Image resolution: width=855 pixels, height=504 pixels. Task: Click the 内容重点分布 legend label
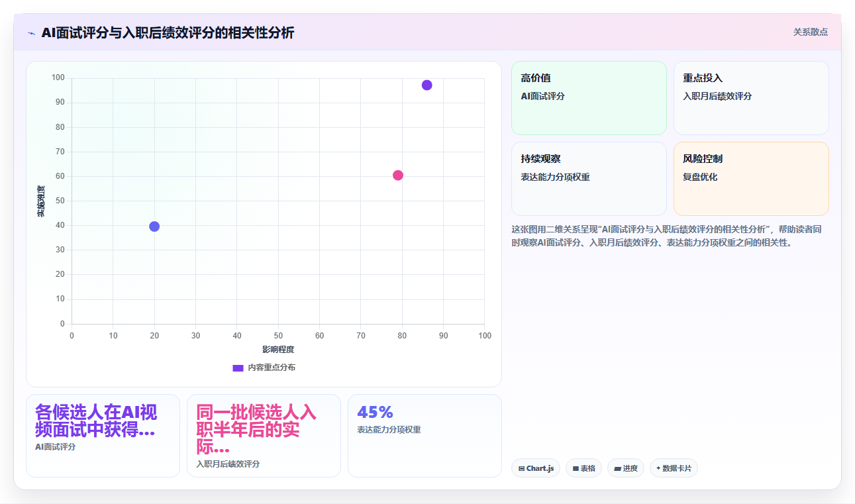coord(272,368)
